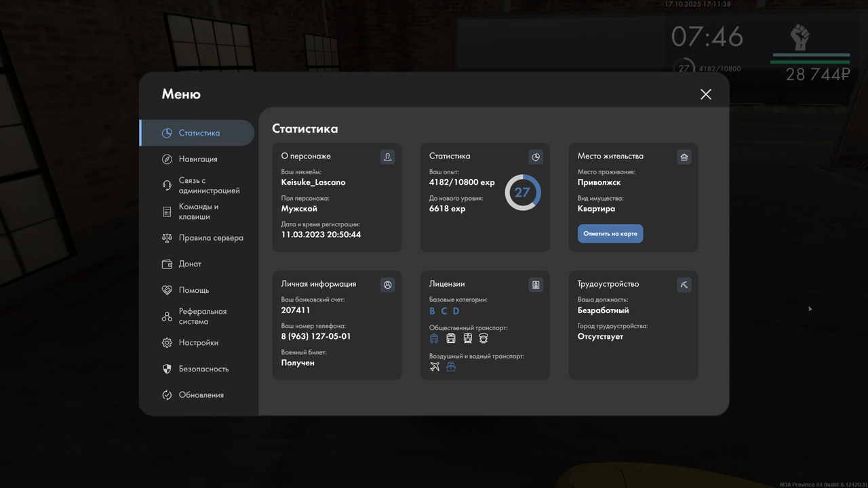Click the airplane license icon
This screenshot has width=868, height=488.
(x=435, y=367)
